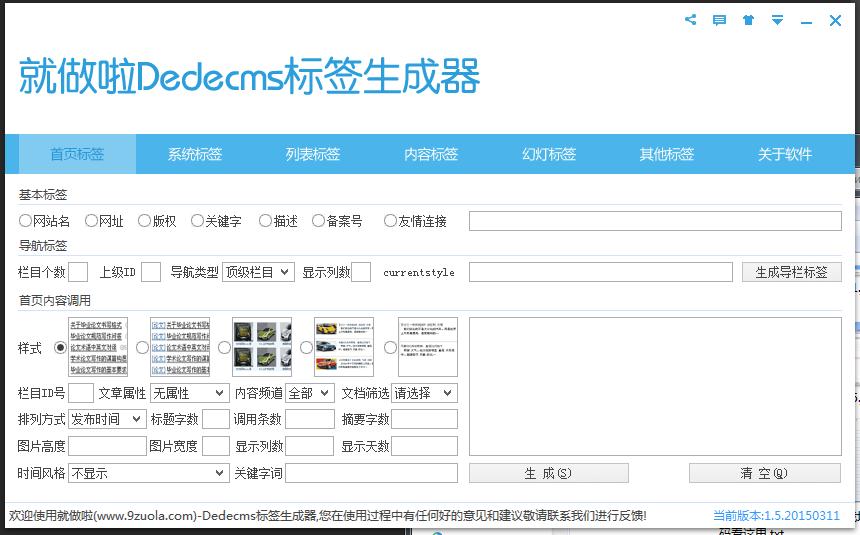Select the image grid style radio

[224, 347]
